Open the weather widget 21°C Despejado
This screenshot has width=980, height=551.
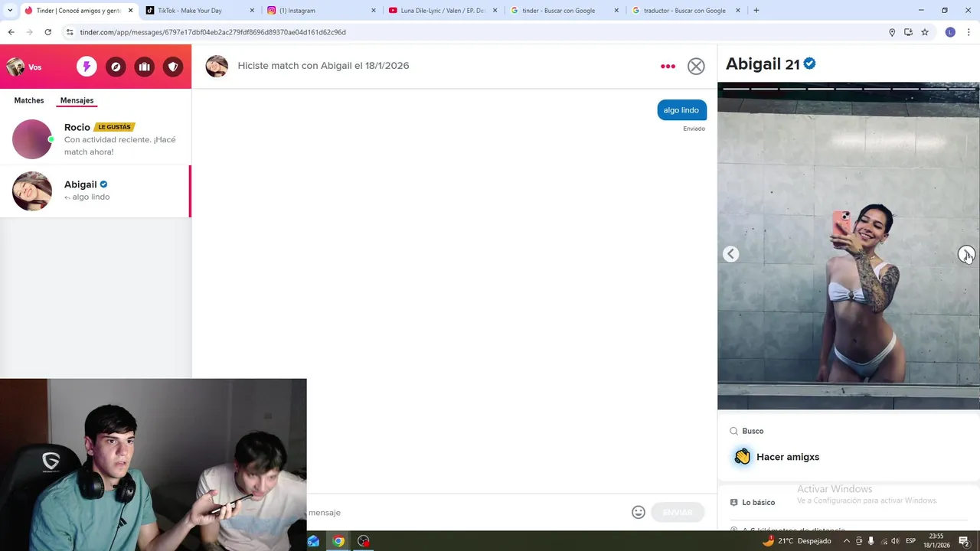pyautogui.click(x=796, y=541)
